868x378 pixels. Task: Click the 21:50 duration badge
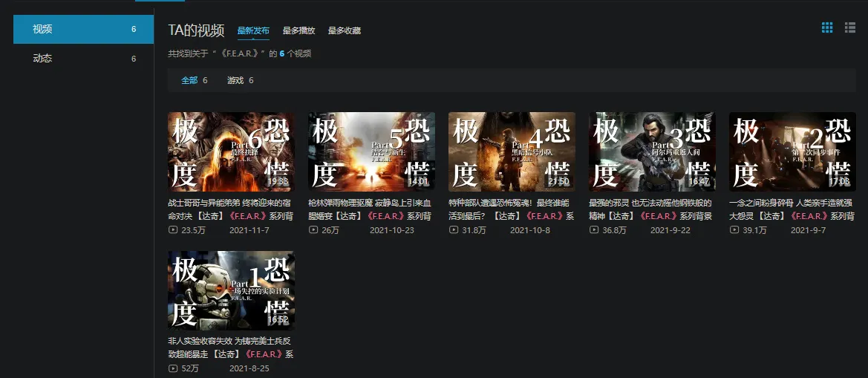559,181
